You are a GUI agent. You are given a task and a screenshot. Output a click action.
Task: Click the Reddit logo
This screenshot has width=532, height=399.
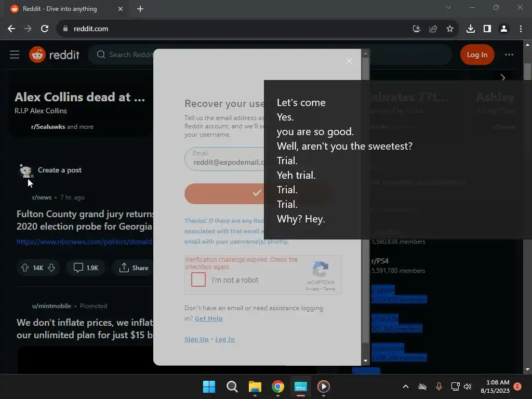pos(54,55)
